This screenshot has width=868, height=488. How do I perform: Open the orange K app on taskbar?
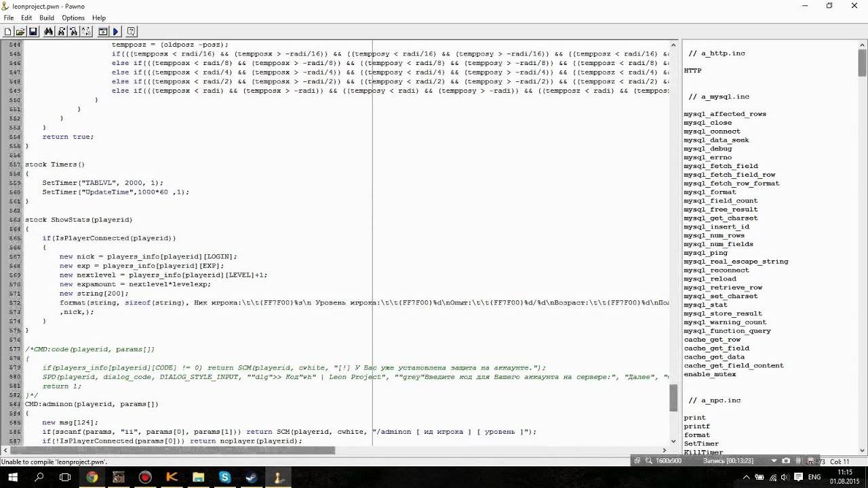[172, 477]
